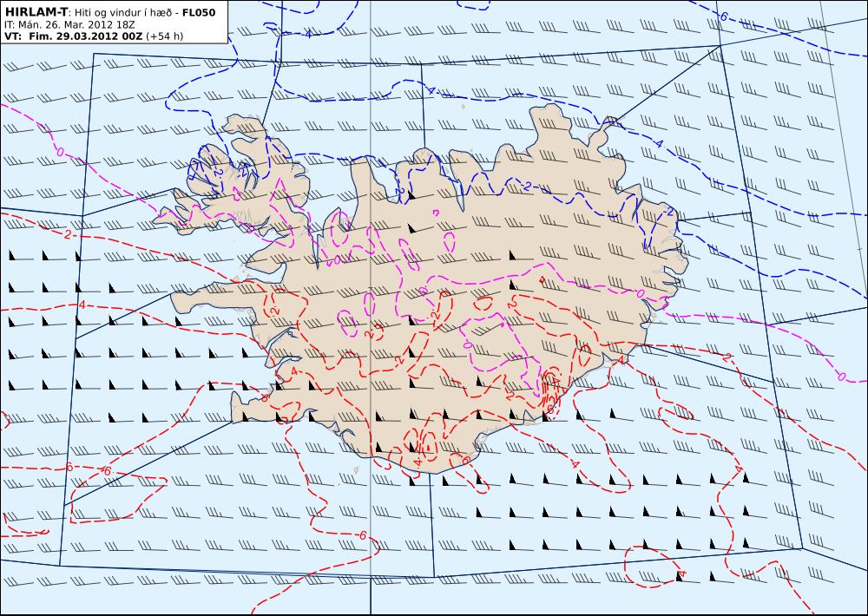The height and width of the screenshot is (616, 868).
Task: Click the blue -6 isotherm contour label
Action: coord(722,16)
